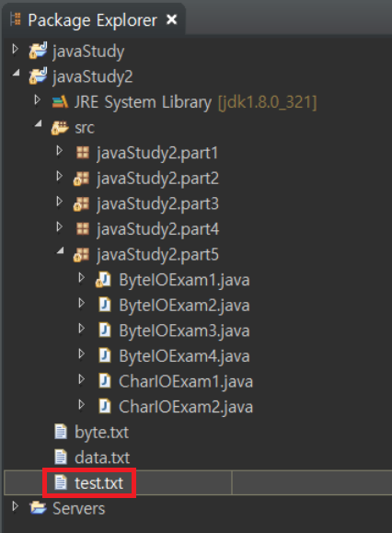This screenshot has width=392, height=533.
Task: Expand the javaStudy2.part2 package
Action: (60, 176)
